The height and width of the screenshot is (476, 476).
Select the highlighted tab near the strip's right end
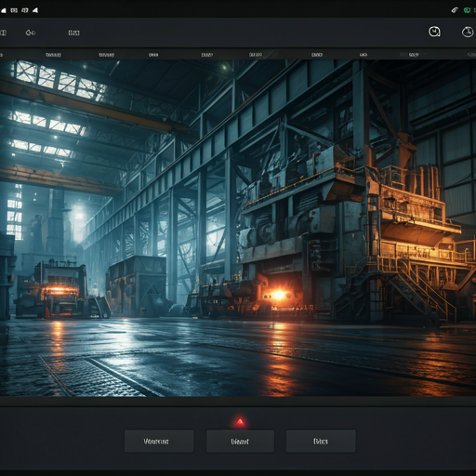click(x=414, y=55)
